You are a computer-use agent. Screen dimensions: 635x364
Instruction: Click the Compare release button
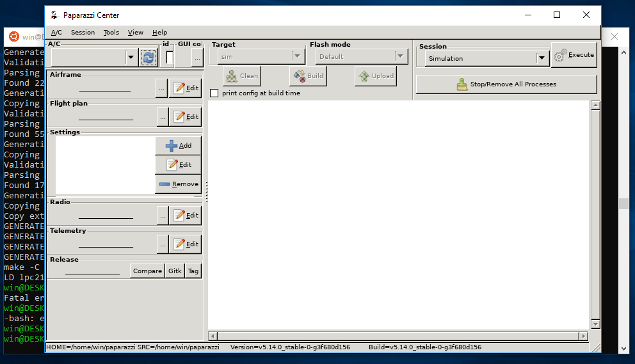(147, 271)
